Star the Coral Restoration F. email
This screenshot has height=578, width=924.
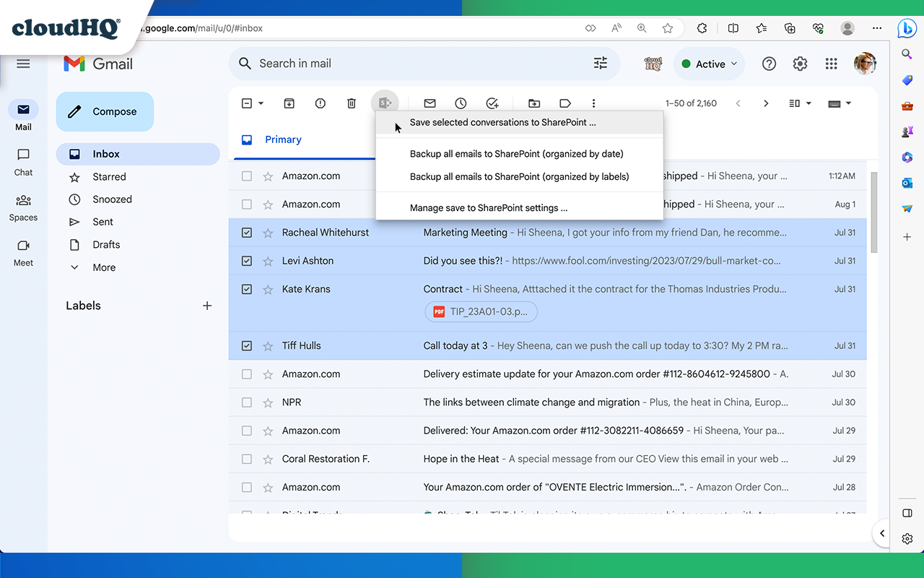[x=268, y=459]
